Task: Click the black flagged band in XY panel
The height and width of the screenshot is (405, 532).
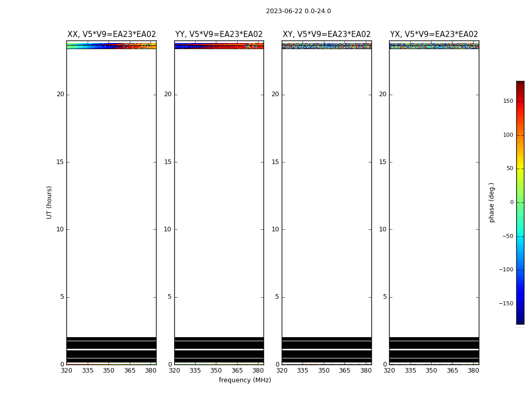Action: pos(326,350)
